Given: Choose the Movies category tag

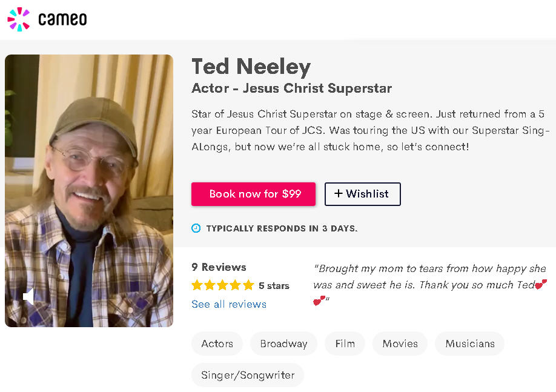Looking at the screenshot, I should [400, 344].
